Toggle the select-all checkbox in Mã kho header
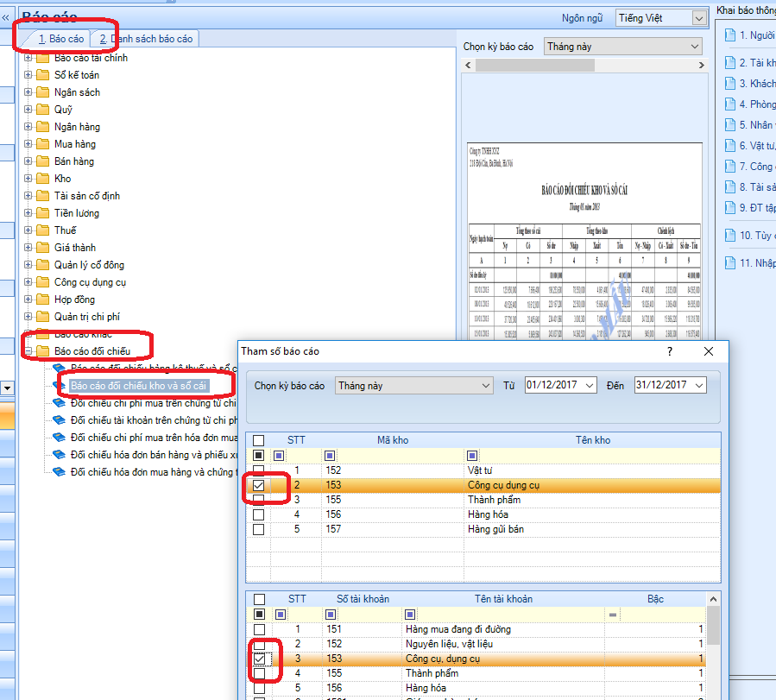The width and height of the screenshot is (776, 700). point(258,440)
